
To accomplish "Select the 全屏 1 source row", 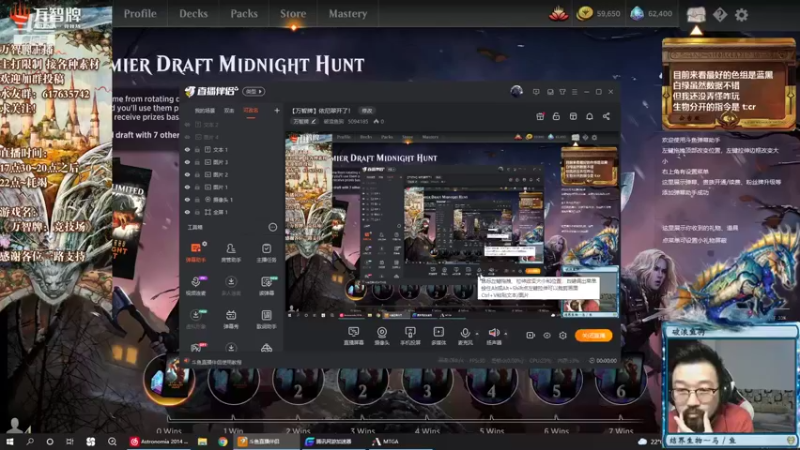I will point(232,212).
